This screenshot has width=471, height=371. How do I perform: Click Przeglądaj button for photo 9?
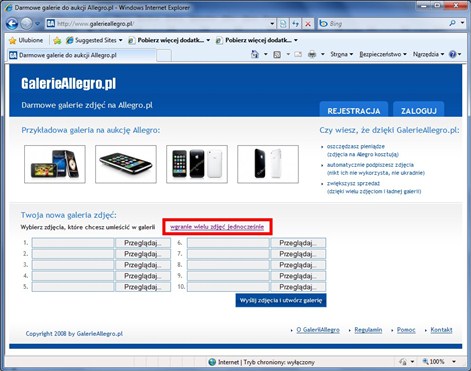(298, 276)
